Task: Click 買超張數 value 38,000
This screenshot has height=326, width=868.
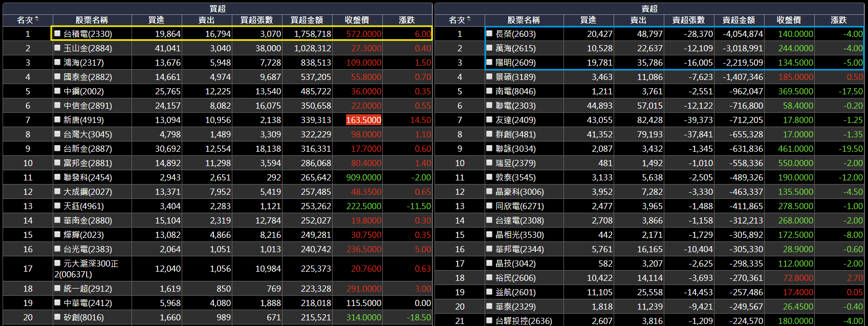Action: [x=268, y=48]
